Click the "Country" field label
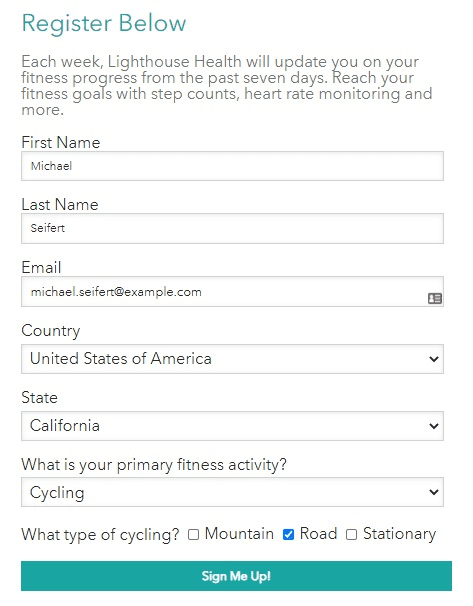473x606 pixels. pyautogui.click(x=51, y=331)
